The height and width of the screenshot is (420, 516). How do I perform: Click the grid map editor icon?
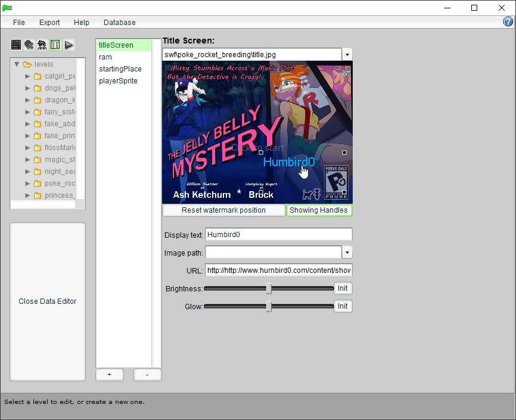pos(16,45)
